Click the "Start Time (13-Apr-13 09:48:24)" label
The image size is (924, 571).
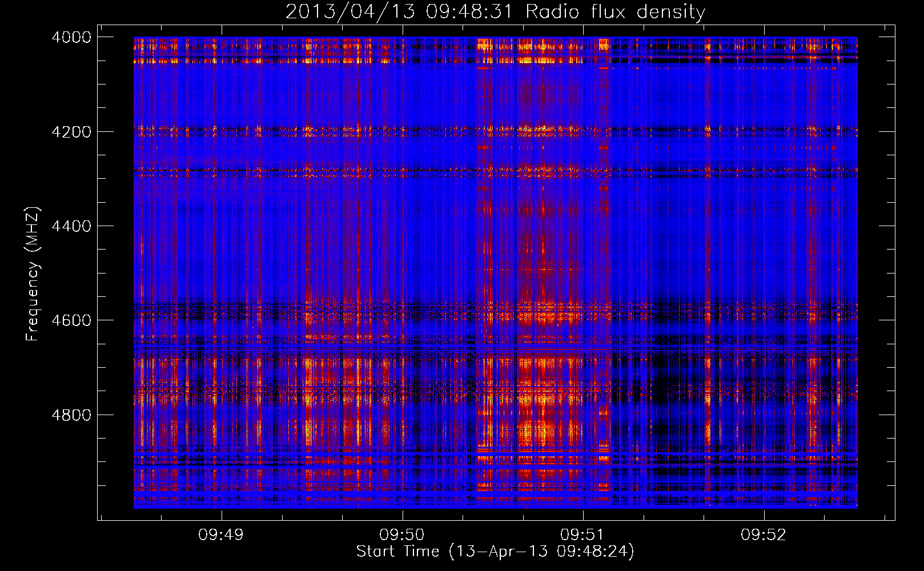tap(495, 552)
